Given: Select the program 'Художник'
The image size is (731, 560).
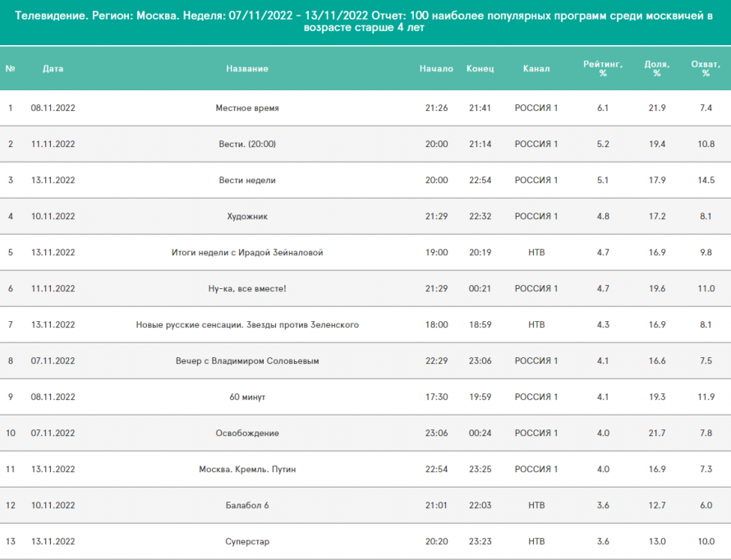Looking at the screenshot, I should click(247, 216).
